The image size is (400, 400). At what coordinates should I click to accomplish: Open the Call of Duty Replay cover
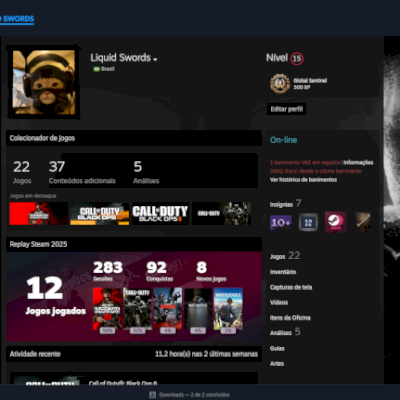pyautogui.click(x=137, y=309)
